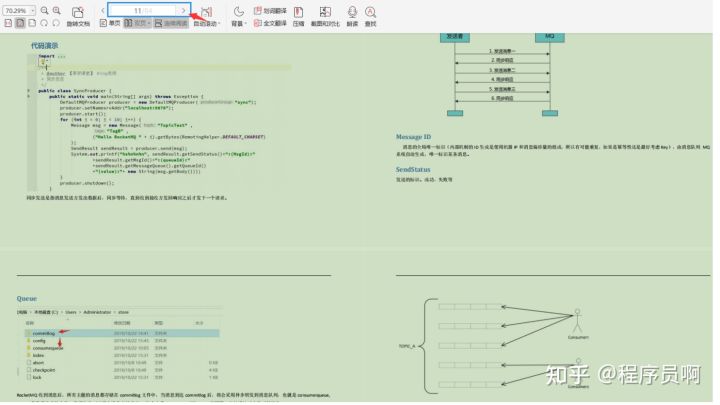Click the upper Consumer actor figure

[x=577, y=321]
